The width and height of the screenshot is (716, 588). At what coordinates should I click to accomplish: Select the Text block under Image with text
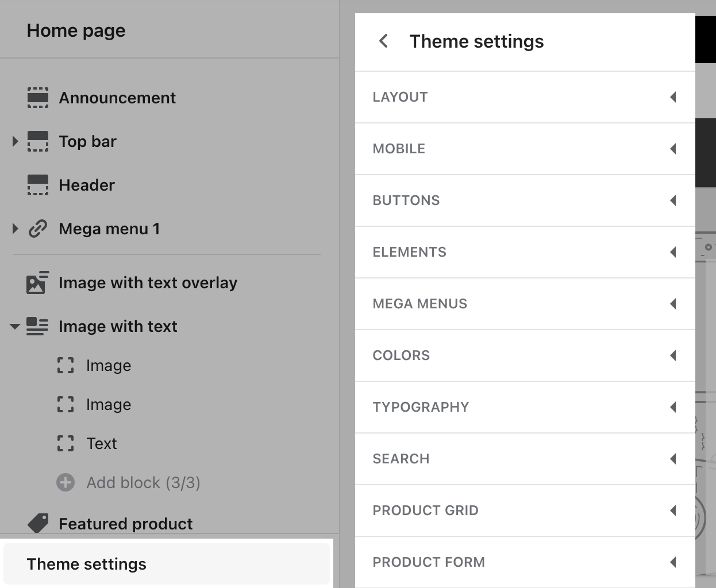(x=102, y=443)
